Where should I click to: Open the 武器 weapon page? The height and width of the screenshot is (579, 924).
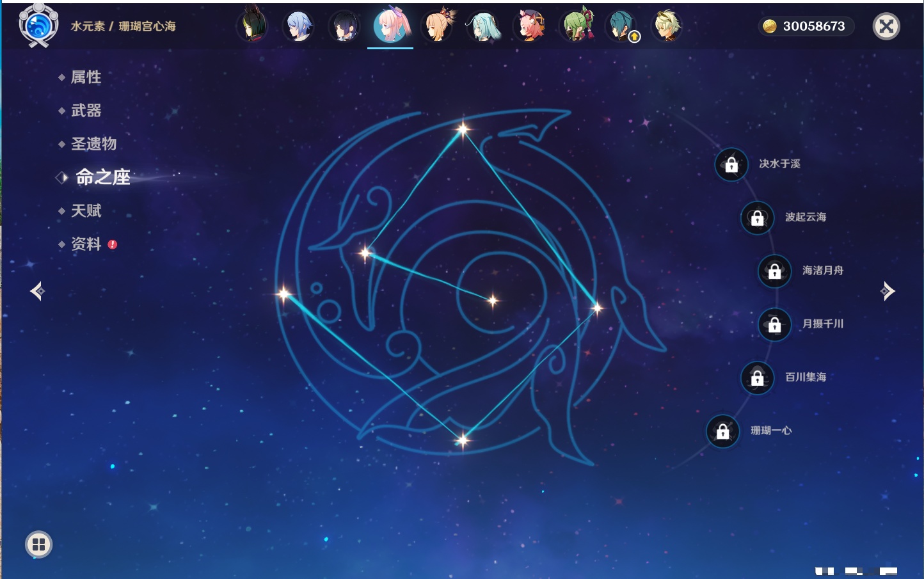(86, 111)
